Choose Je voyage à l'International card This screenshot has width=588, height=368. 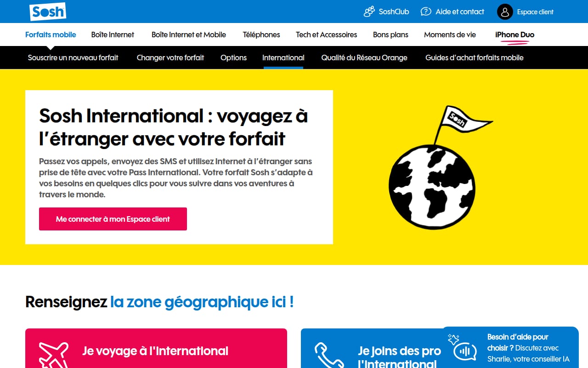(x=156, y=348)
